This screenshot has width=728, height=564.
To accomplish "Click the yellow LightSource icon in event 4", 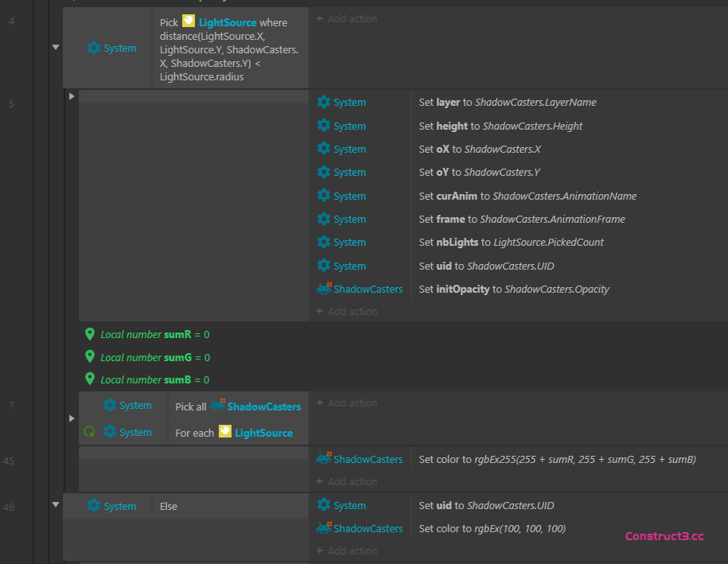I will click(189, 21).
